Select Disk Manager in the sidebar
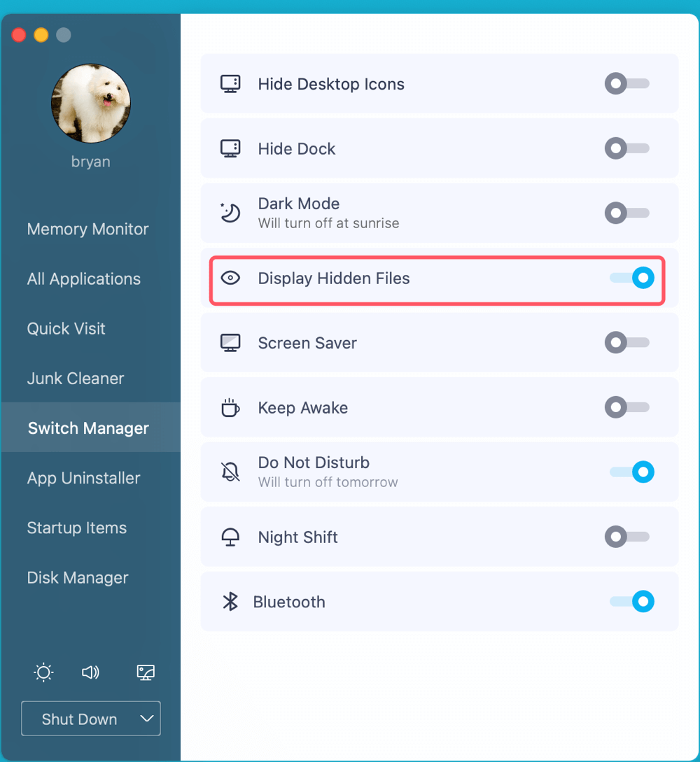 78,578
